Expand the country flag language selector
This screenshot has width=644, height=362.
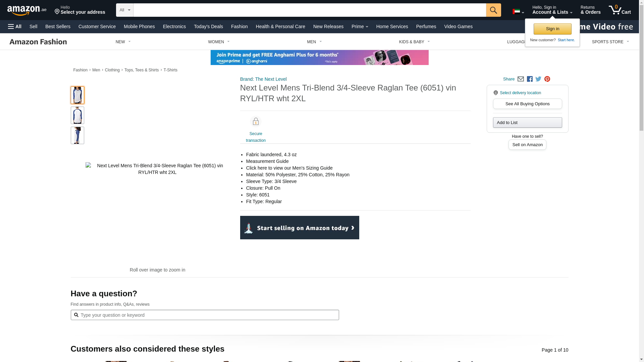click(x=518, y=12)
